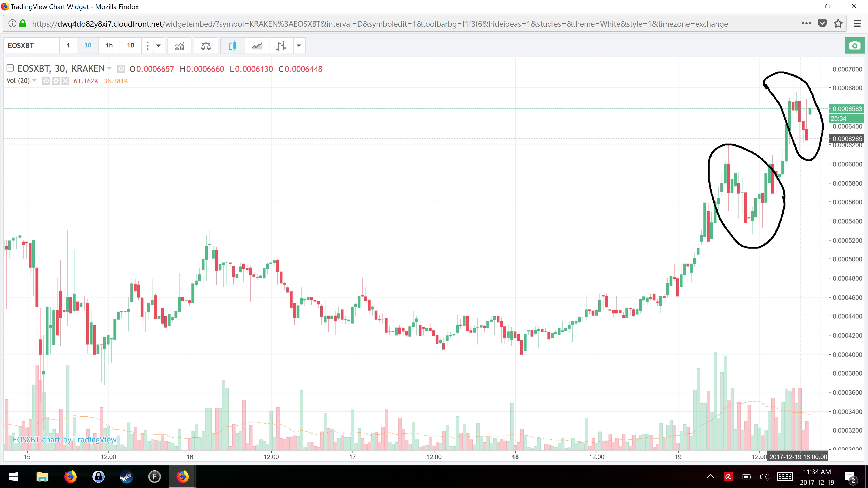Remove the Vol indicator with X
The width and height of the screenshot is (868, 488).
pos(65,81)
